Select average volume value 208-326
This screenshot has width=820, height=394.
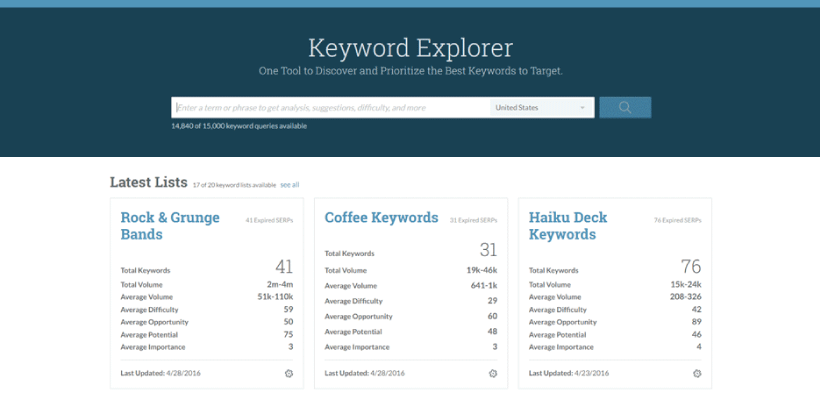(686, 297)
